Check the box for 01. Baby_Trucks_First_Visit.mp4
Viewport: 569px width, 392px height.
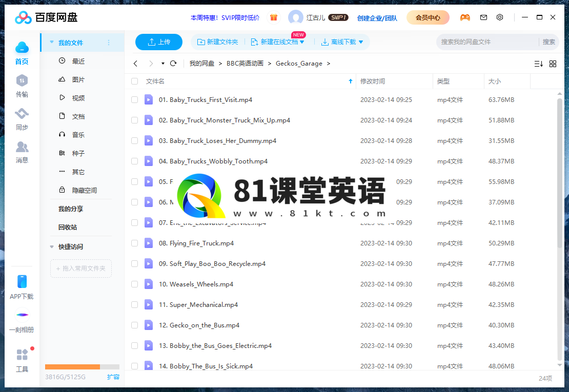click(135, 100)
